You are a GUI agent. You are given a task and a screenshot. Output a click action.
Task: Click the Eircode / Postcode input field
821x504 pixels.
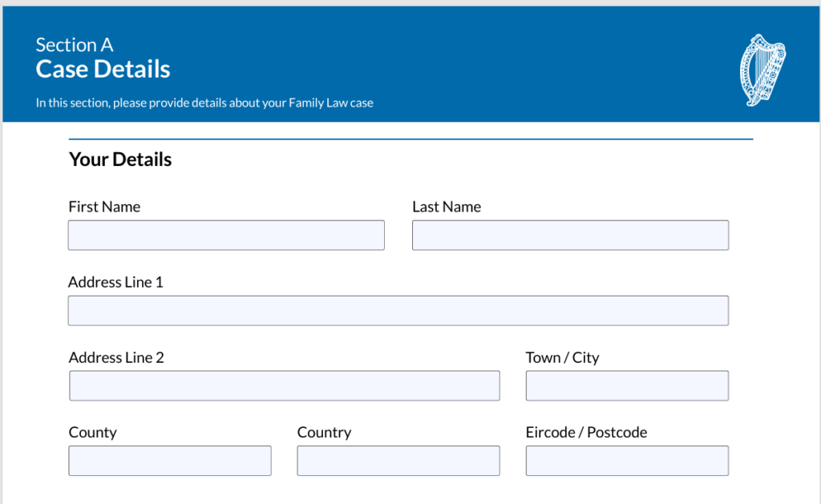click(x=627, y=462)
